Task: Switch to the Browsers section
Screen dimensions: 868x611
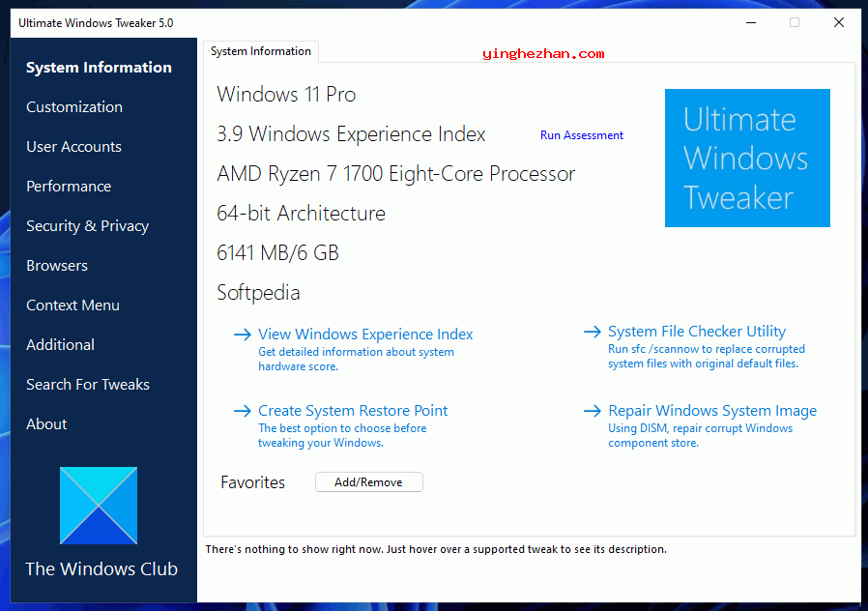Action: [x=57, y=266]
